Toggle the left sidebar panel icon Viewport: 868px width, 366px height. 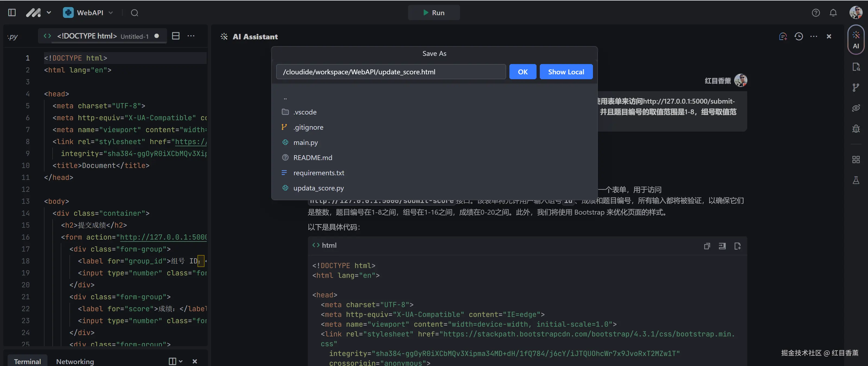(12, 13)
